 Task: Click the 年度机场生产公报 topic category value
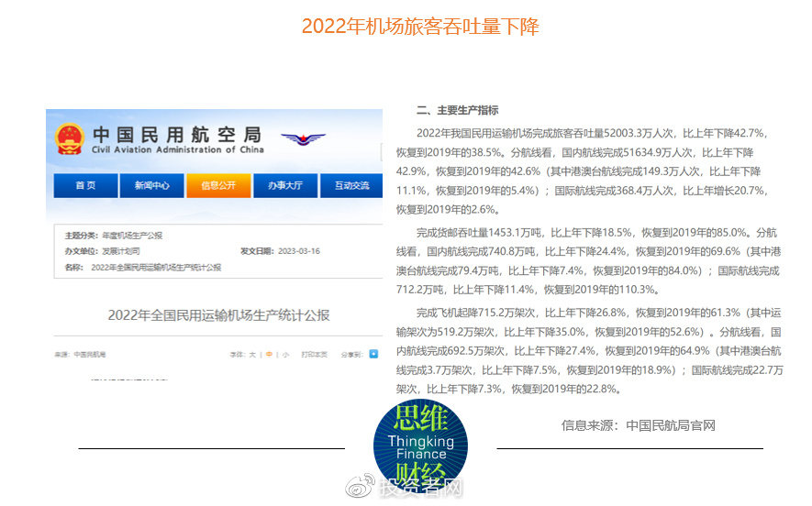click(132, 236)
